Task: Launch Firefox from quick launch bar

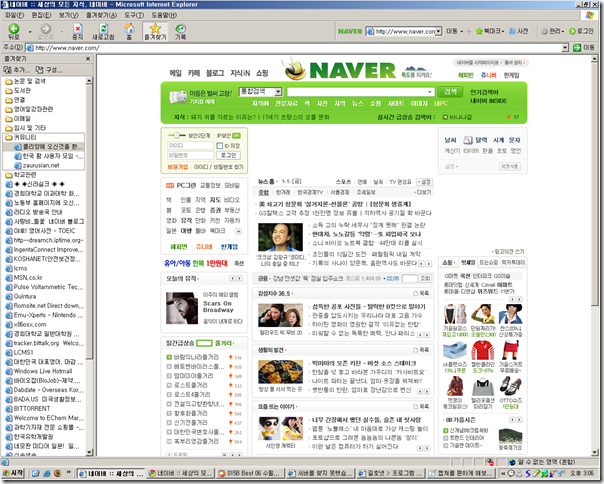Action: 58,473
